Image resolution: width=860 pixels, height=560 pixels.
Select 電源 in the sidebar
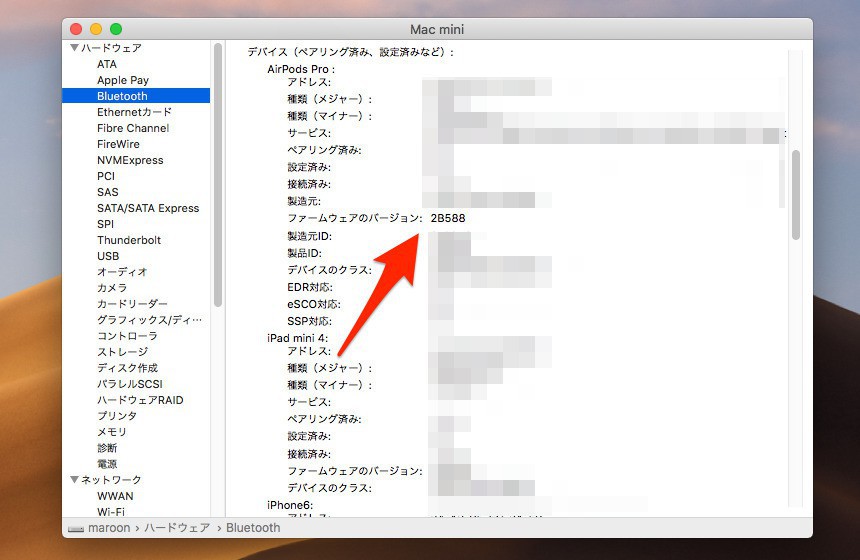pos(107,463)
